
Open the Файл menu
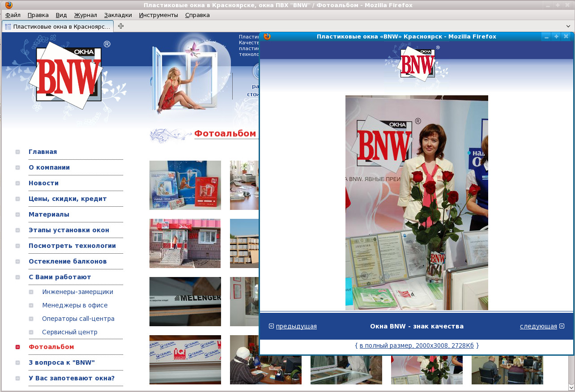coord(13,15)
